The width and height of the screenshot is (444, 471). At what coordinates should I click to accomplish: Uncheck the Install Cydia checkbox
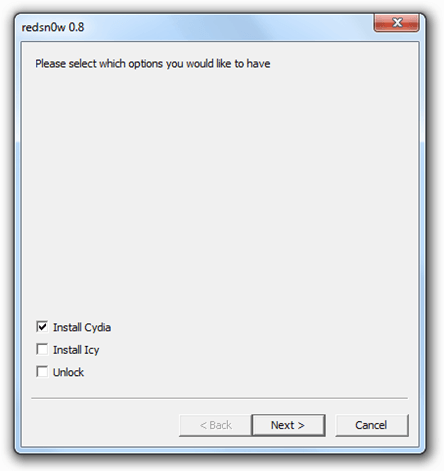tap(42, 327)
